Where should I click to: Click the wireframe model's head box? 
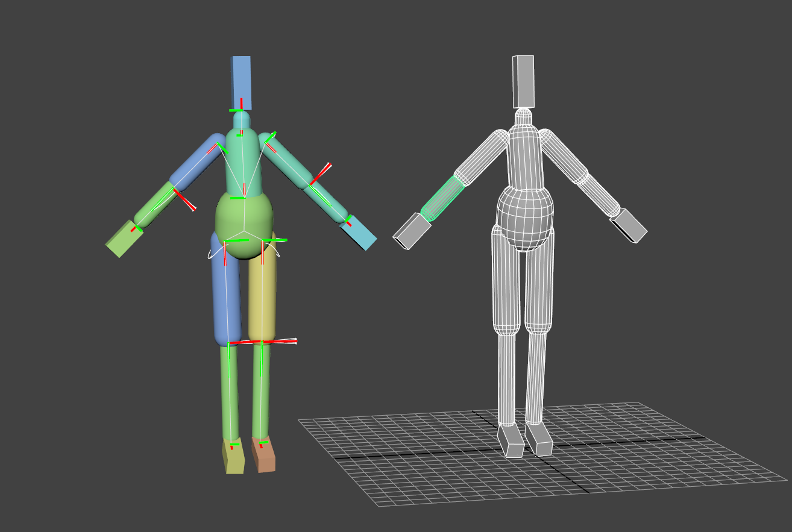pos(524,81)
